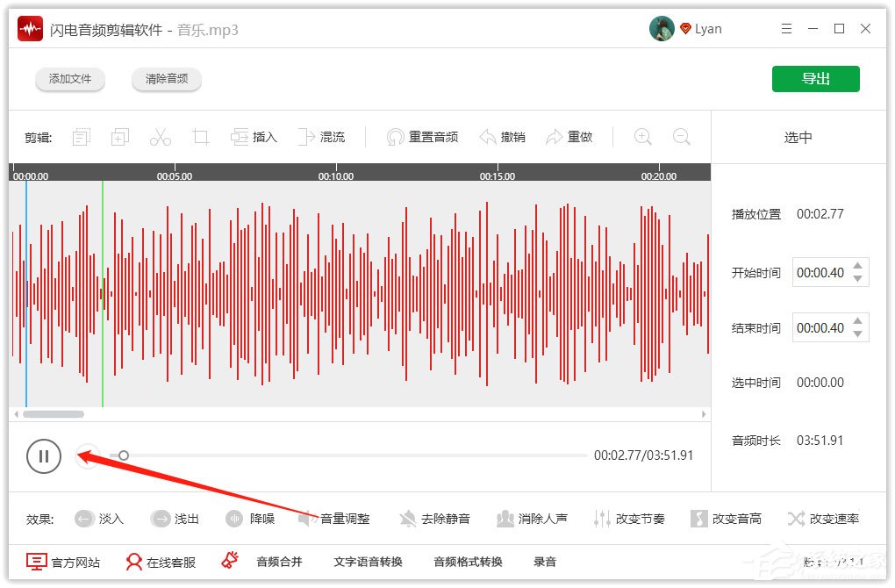Open the 降噪 noise reduction effect
This screenshot has width=895, height=588.
pyautogui.click(x=251, y=518)
